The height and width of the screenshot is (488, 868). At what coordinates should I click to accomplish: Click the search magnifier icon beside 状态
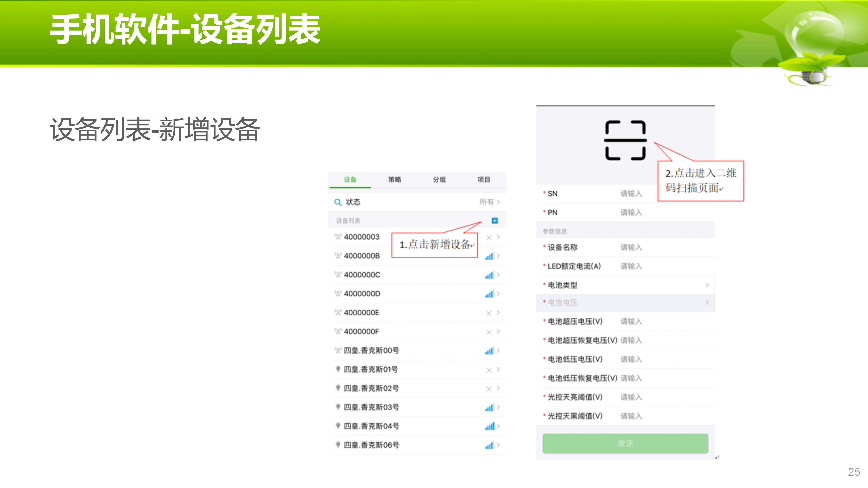(x=338, y=202)
